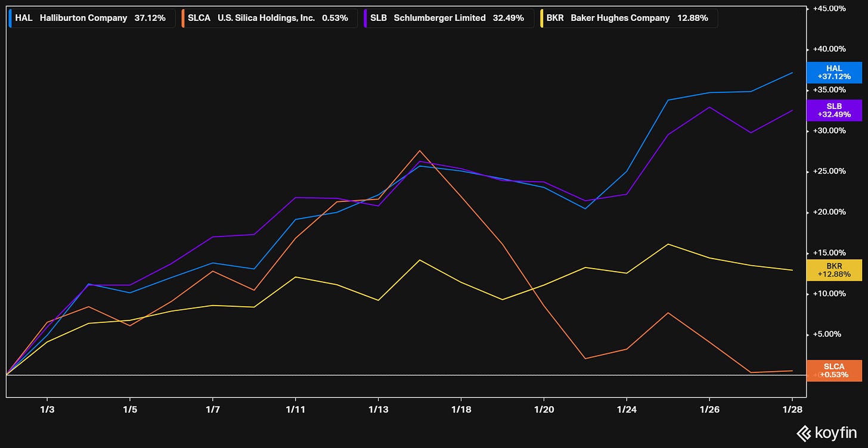This screenshot has height=448, width=868.
Task: Select the HAL Halliburton Company legend entry
Action: click(x=92, y=18)
